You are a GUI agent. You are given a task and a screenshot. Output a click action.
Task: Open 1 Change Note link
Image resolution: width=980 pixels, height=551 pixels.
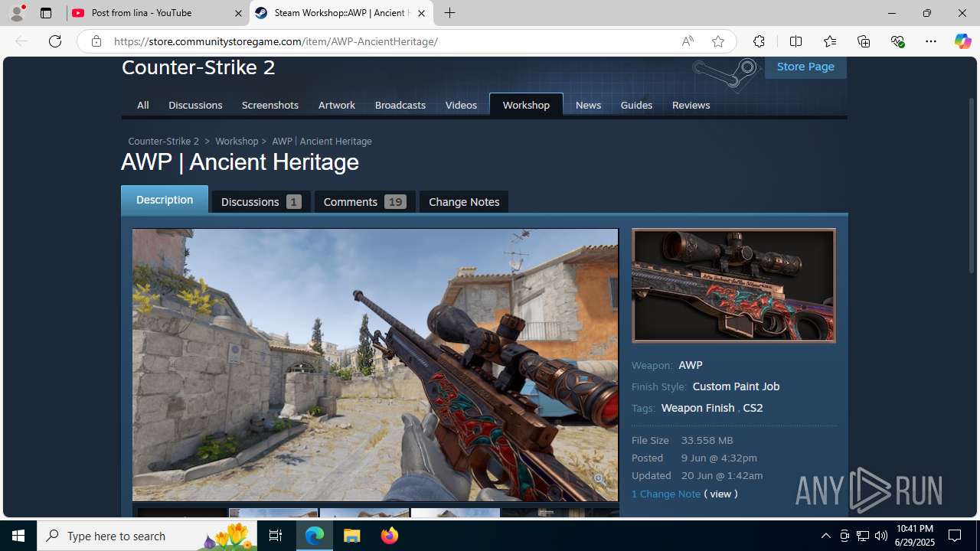(x=666, y=494)
